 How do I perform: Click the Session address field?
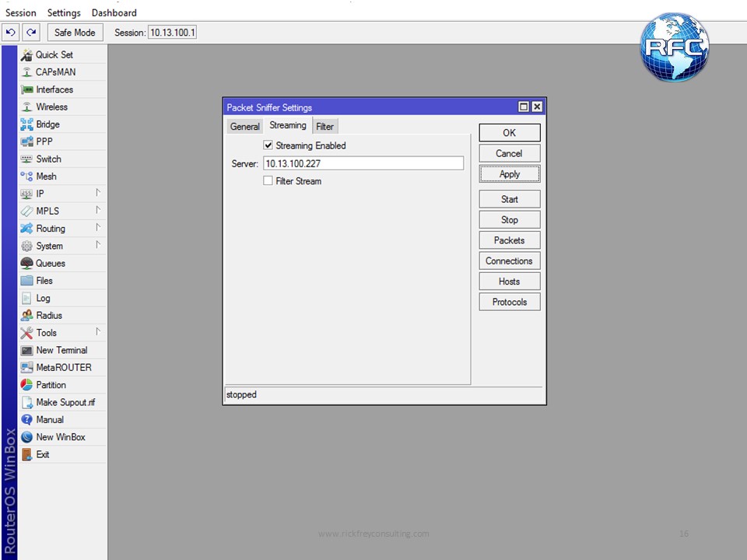[x=172, y=33]
